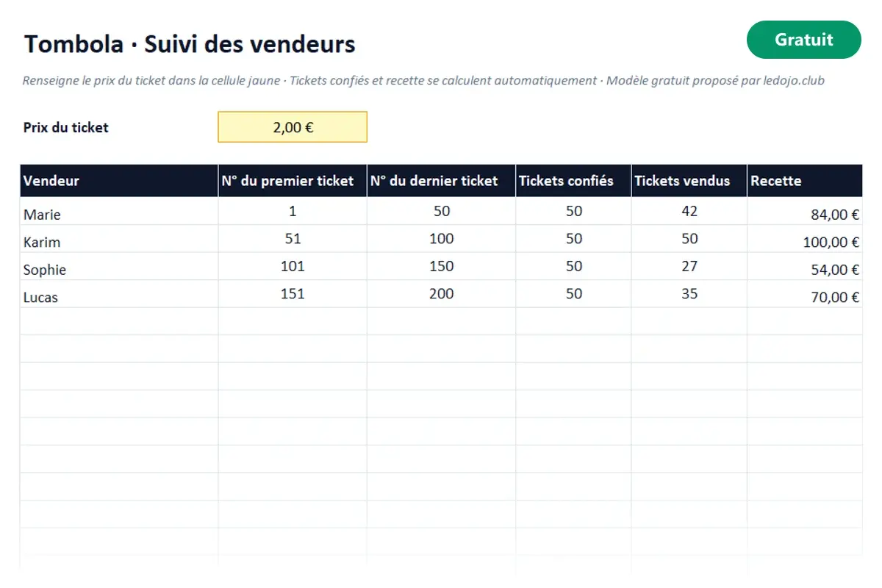882x588 pixels.
Task: Click the first empty vendor cell below Lucas
Action: (119, 321)
